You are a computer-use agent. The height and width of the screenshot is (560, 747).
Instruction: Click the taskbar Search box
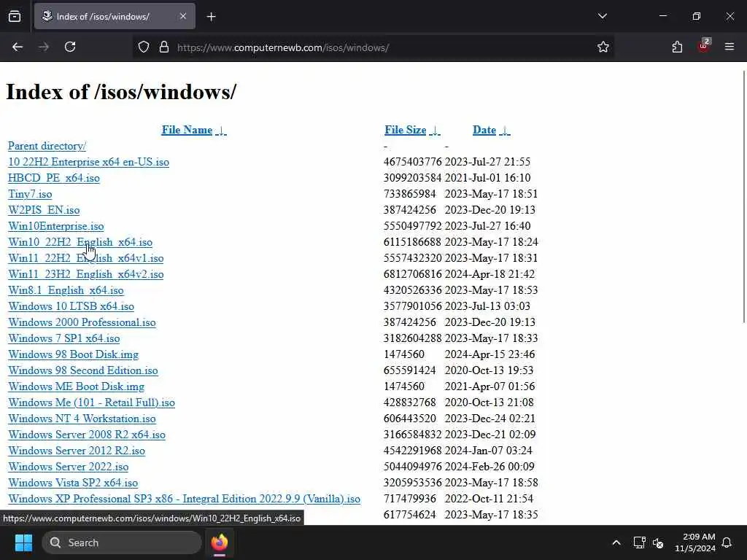122,542
